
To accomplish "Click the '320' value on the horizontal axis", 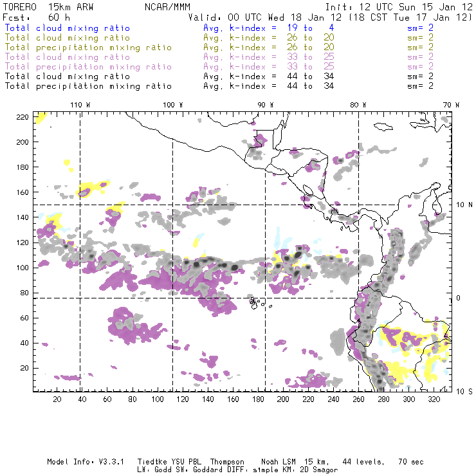I will tap(434, 399).
